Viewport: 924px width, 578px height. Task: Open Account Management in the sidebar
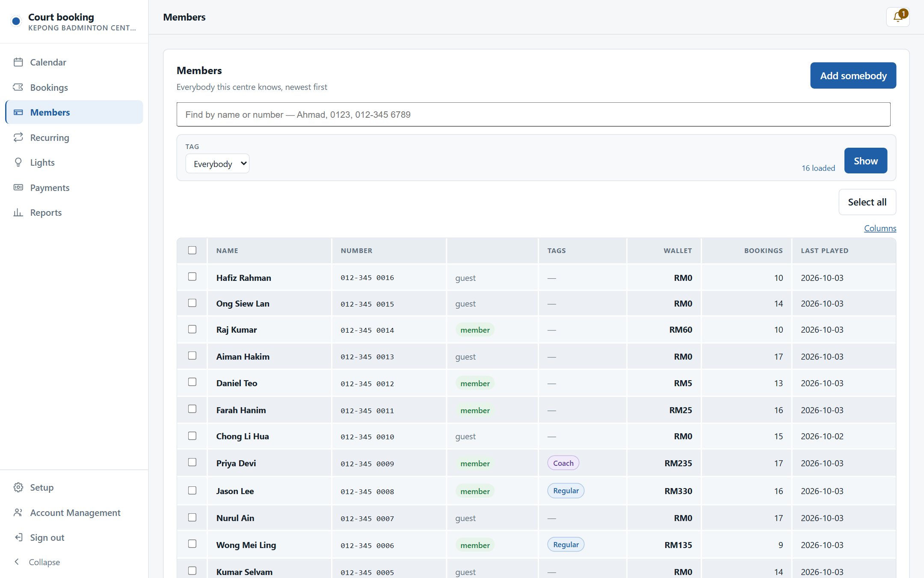click(x=74, y=512)
